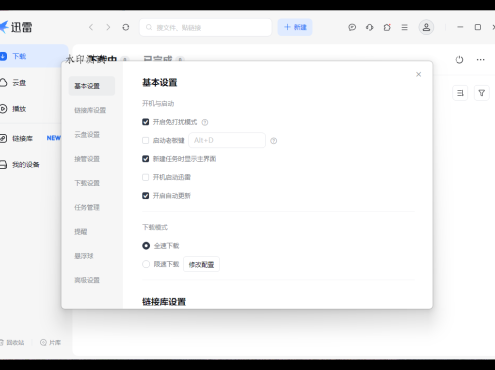Enable 开机启动迅雷 checkbox

(145, 177)
